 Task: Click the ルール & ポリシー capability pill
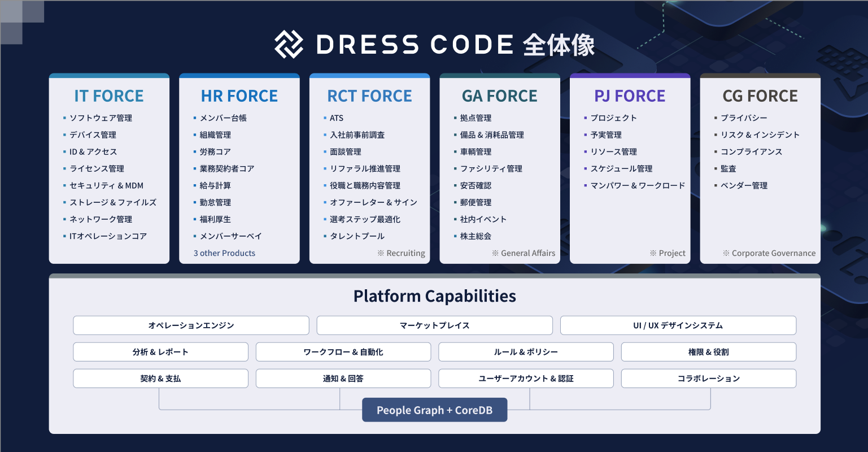(525, 351)
